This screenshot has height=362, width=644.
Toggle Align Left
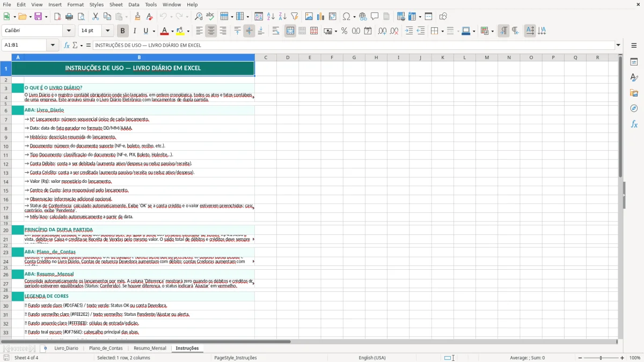199,31
